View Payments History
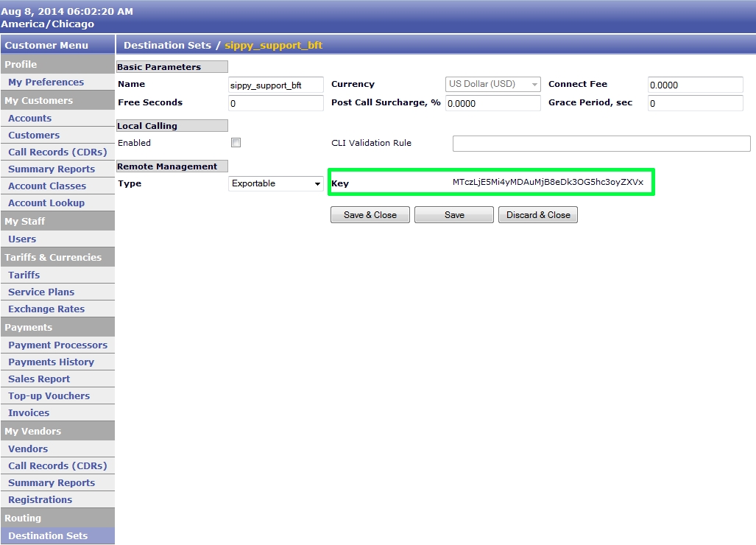 click(x=52, y=362)
